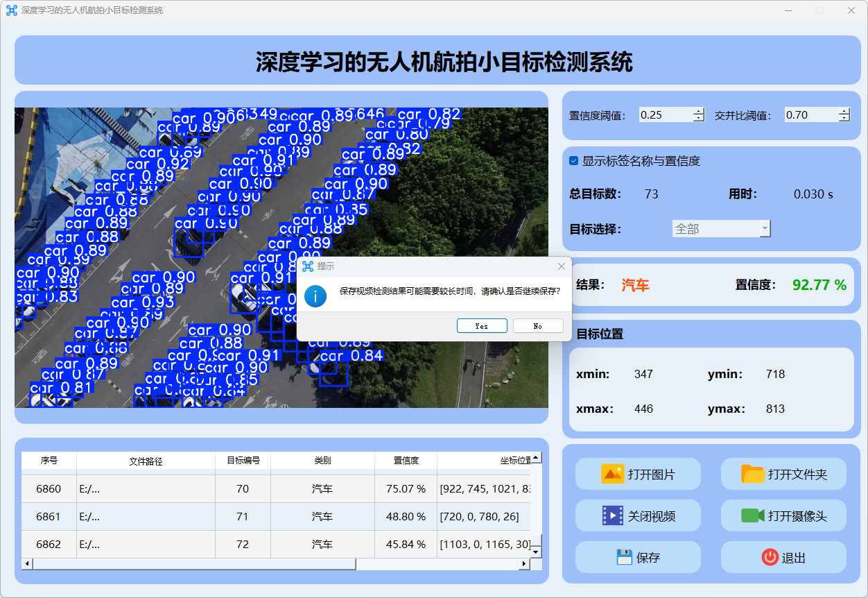
Task: Decrease the IoU threshold with down arrow
Action: [x=844, y=119]
